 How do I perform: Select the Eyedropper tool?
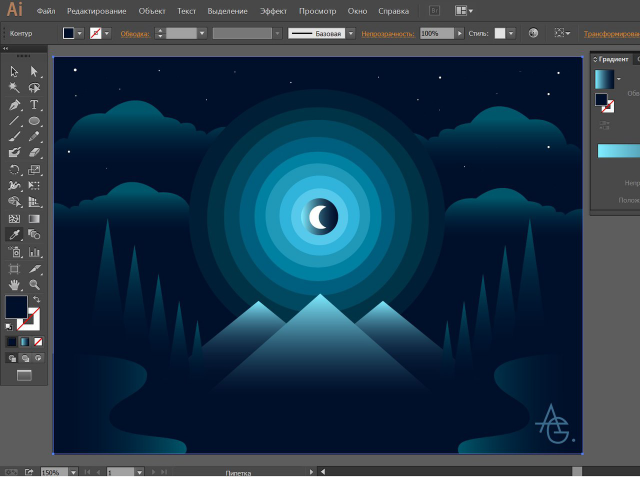pyautogui.click(x=14, y=235)
